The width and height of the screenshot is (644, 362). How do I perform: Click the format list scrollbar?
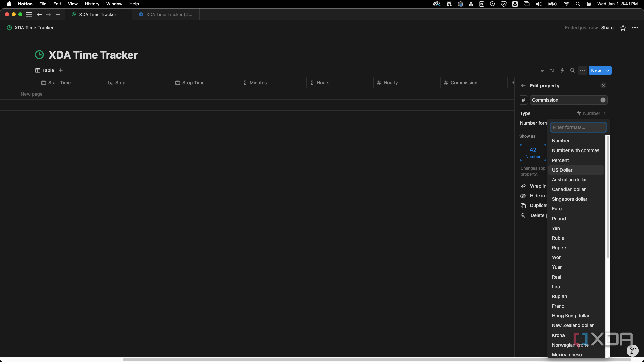[x=608, y=196]
